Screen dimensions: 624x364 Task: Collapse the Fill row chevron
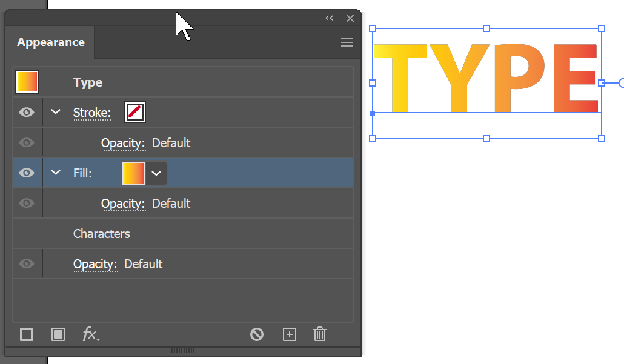(x=55, y=173)
